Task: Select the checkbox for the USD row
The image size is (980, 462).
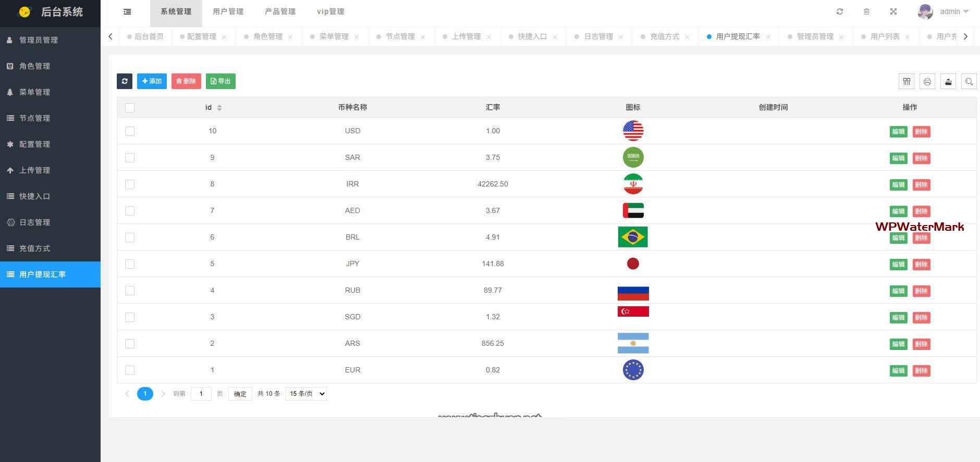Action: 130,131
